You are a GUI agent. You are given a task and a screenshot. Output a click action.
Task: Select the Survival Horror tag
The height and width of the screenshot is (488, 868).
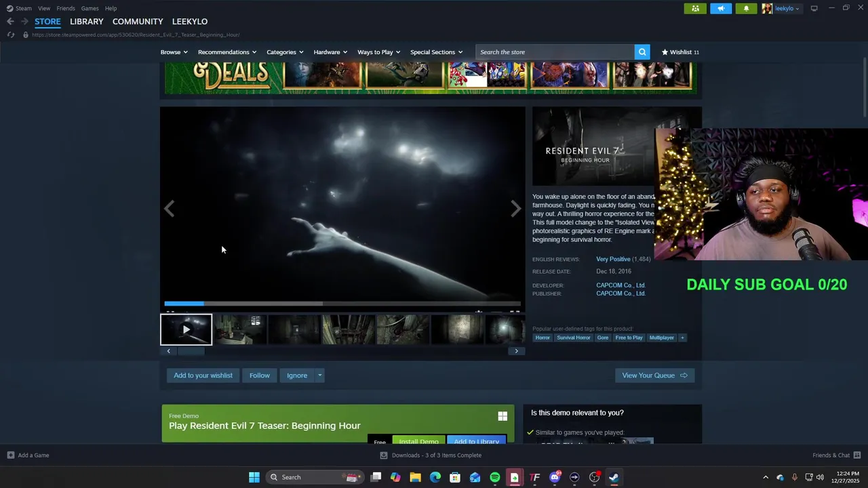point(574,338)
